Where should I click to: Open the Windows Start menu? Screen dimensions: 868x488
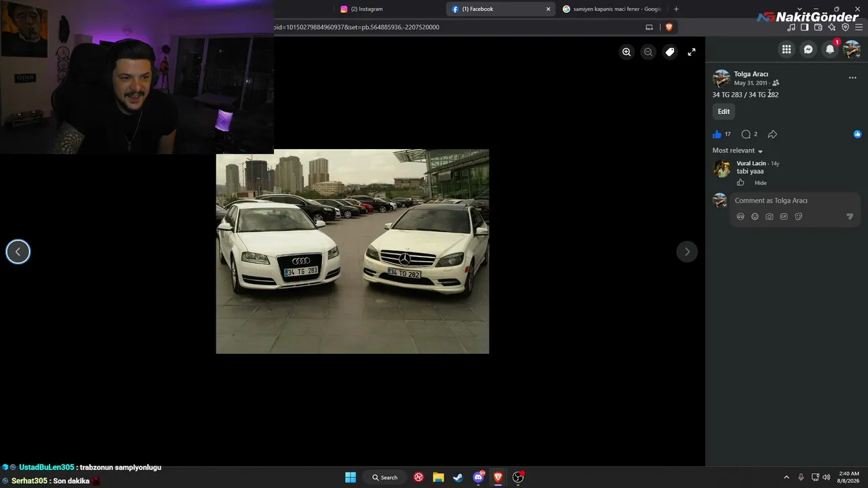click(351, 477)
